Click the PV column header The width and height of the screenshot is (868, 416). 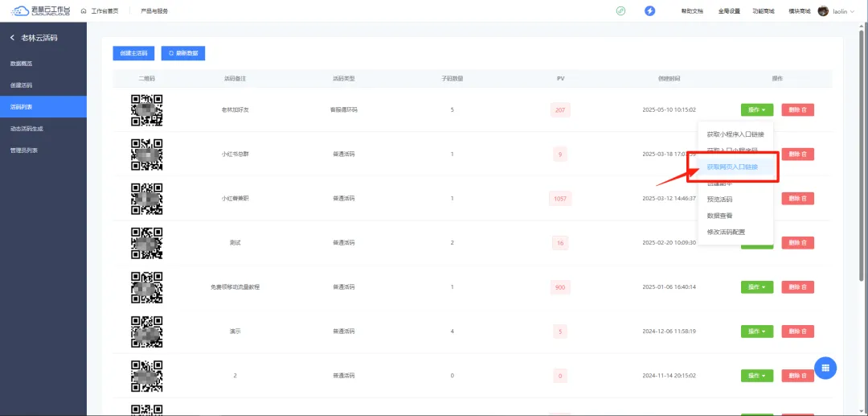[x=560, y=79]
